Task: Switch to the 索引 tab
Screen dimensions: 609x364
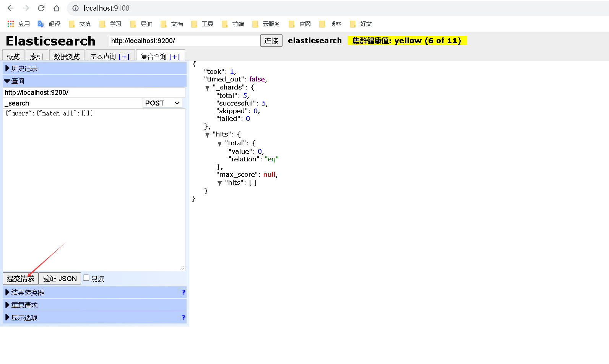Action: point(36,56)
